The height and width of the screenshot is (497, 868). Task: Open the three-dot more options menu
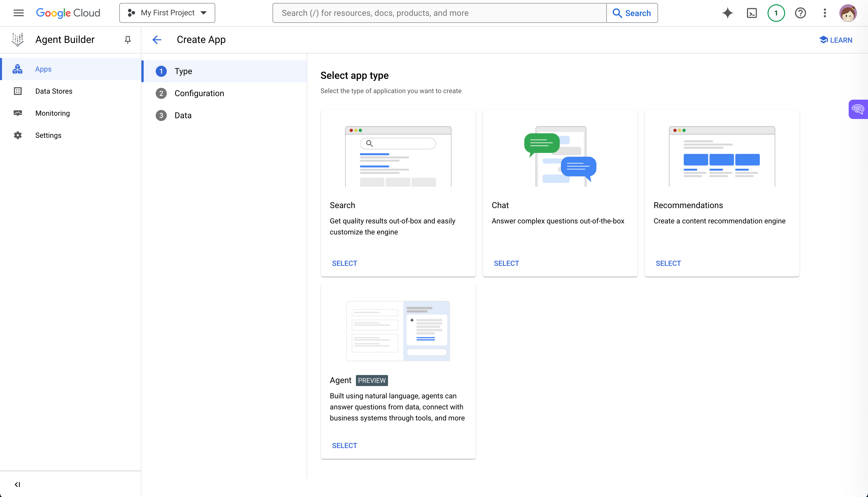824,13
